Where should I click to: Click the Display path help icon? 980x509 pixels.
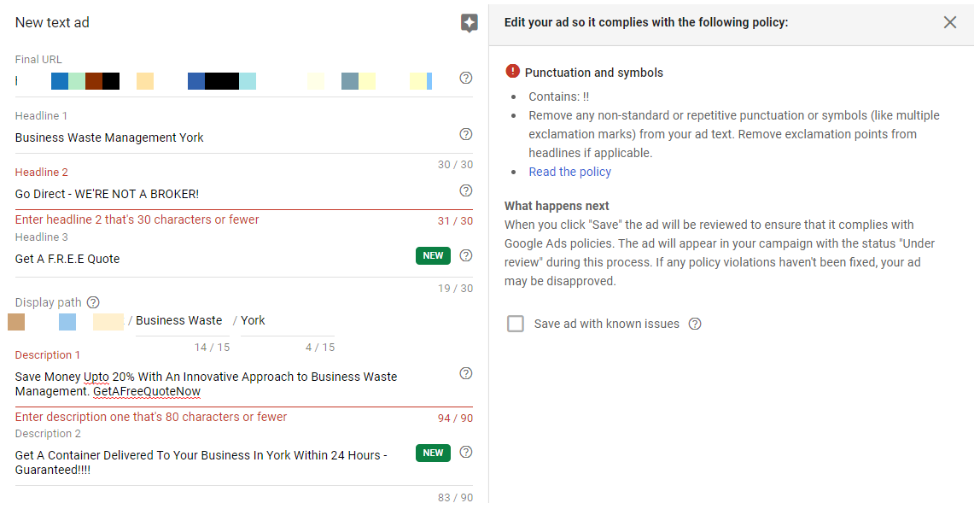click(93, 302)
